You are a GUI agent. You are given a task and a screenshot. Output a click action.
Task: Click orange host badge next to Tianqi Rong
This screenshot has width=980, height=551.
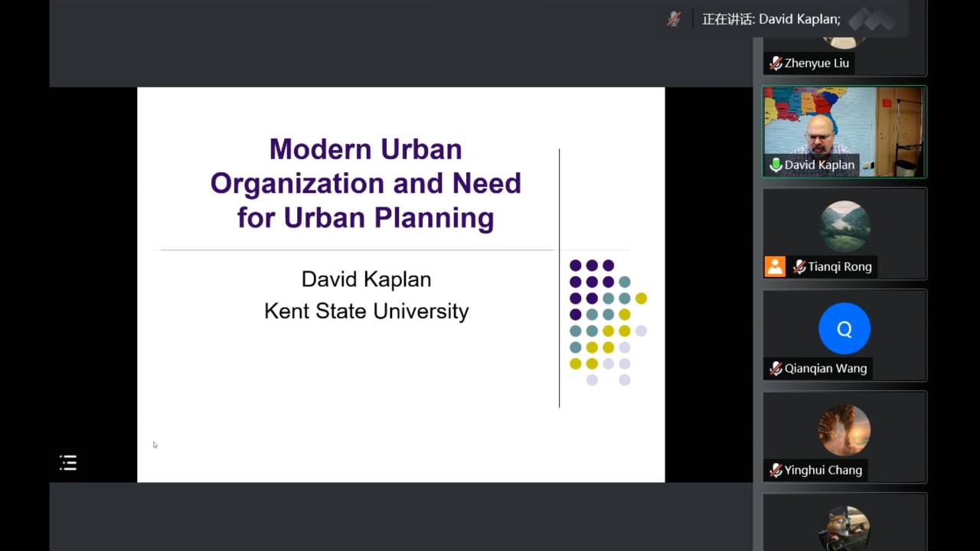[775, 266]
